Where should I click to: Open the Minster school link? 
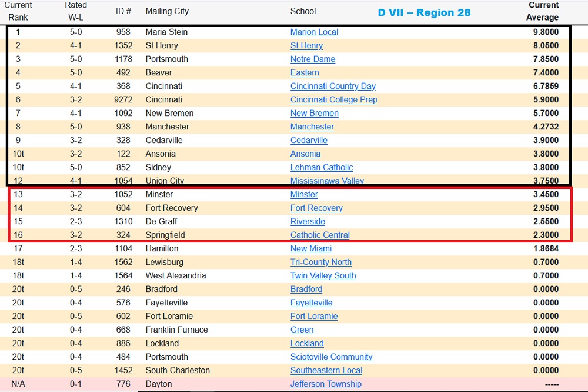pyautogui.click(x=304, y=195)
